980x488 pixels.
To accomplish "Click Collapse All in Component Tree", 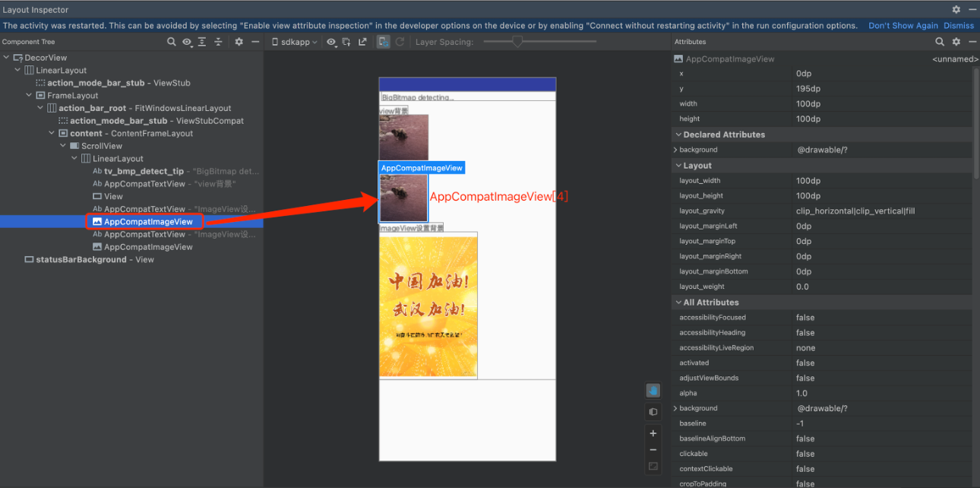I will [218, 42].
